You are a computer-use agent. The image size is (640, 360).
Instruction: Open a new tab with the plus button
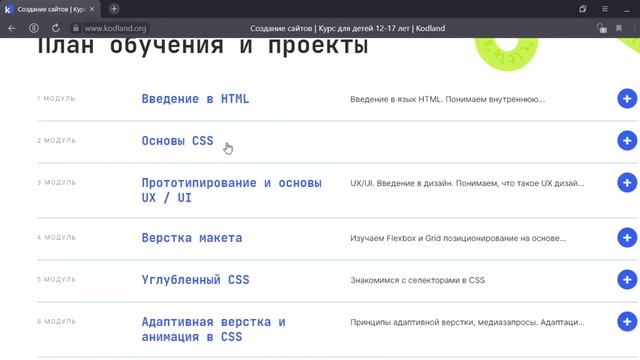pyautogui.click(x=114, y=9)
